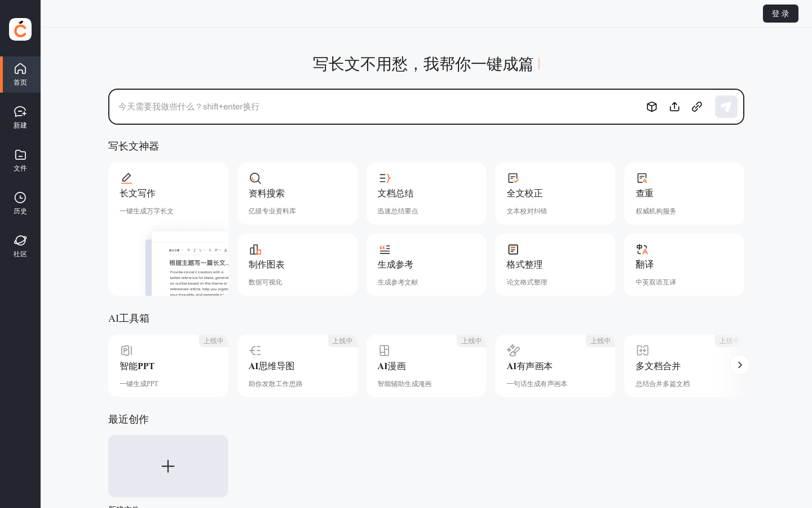Open the 制作图表 card
The height and width of the screenshot is (508, 812).
pos(297,265)
